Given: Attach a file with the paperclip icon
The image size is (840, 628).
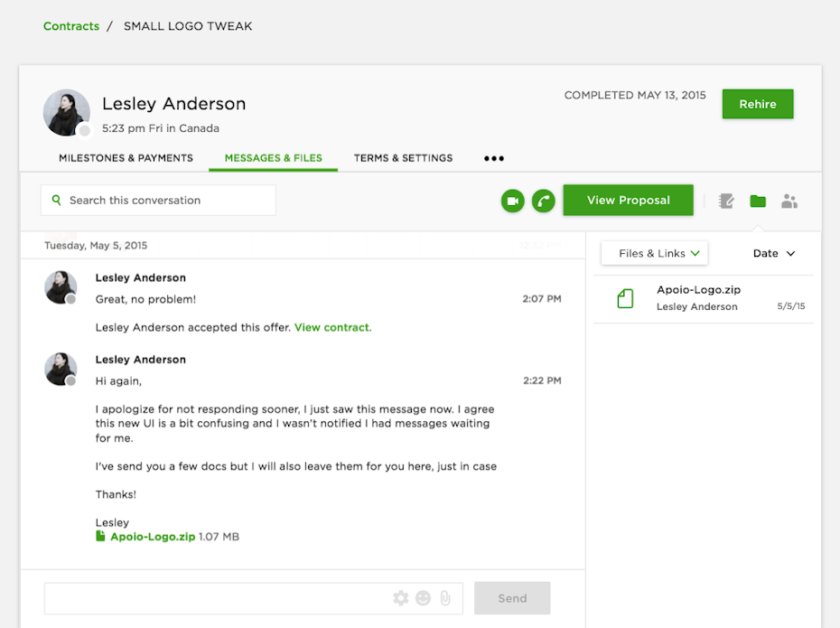Looking at the screenshot, I should point(445,598).
